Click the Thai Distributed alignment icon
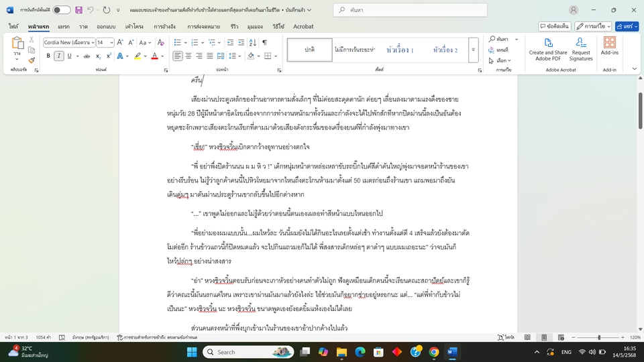This screenshot has height=362, width=644. click(x=221, y=56)
